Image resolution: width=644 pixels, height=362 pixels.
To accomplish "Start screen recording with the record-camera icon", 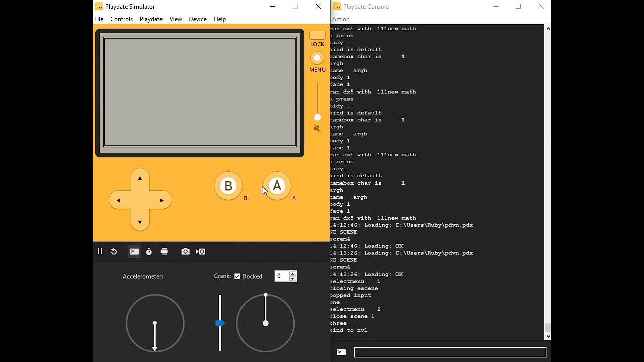I will 201,252.
